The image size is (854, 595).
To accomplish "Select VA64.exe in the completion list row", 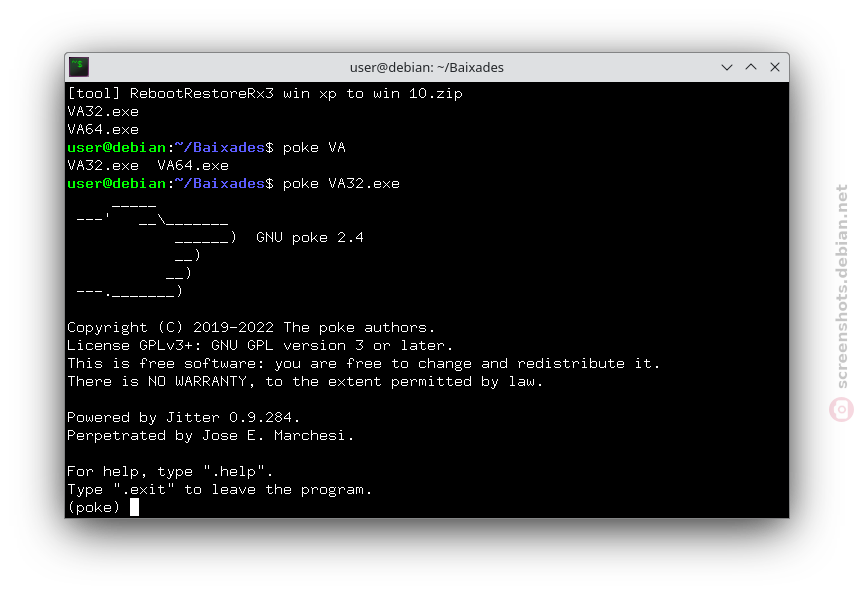I will coord(193,166).
